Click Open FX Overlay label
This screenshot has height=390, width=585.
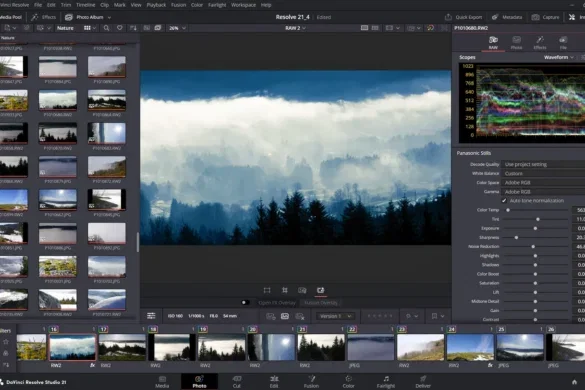point(276,303)
